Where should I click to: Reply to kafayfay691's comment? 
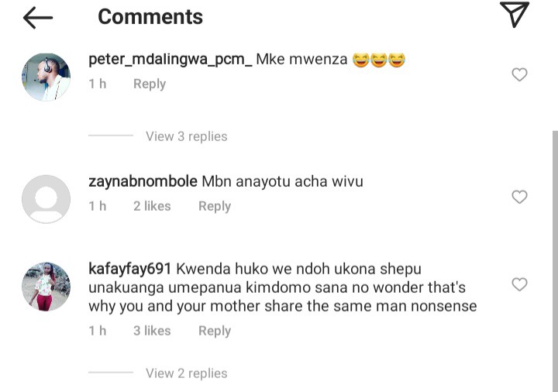(215, 331)
